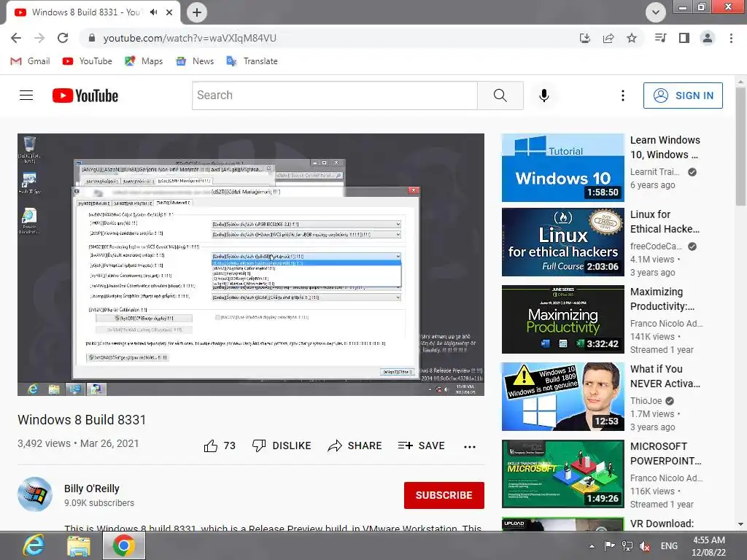Open the Translate bookmark
Screen dimensions: 747x560
click(252, 61)
